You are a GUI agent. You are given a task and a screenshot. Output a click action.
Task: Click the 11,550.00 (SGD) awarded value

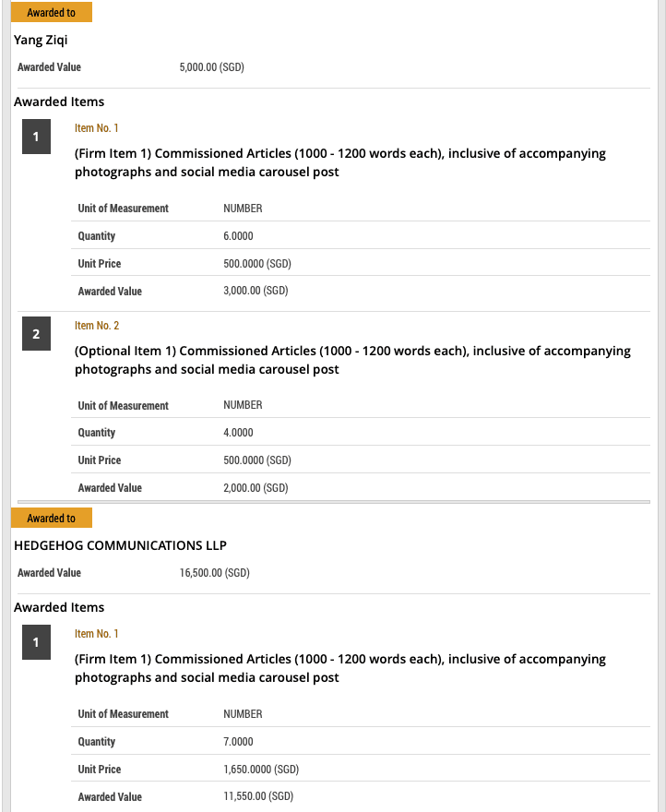point(258,796)
